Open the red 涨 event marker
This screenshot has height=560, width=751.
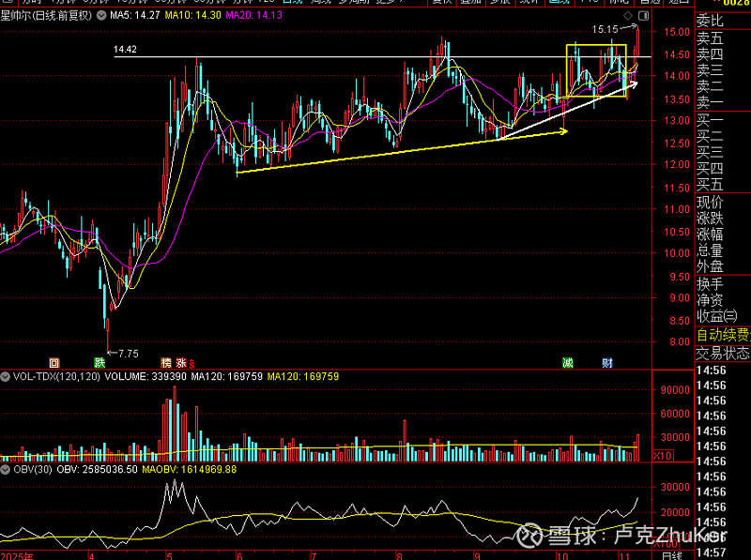[181, 363]
